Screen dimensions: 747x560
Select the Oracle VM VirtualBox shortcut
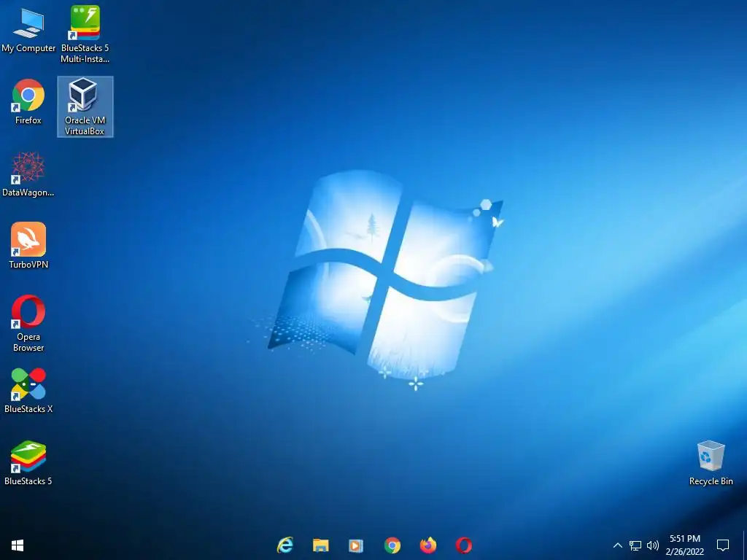[85, 106]
